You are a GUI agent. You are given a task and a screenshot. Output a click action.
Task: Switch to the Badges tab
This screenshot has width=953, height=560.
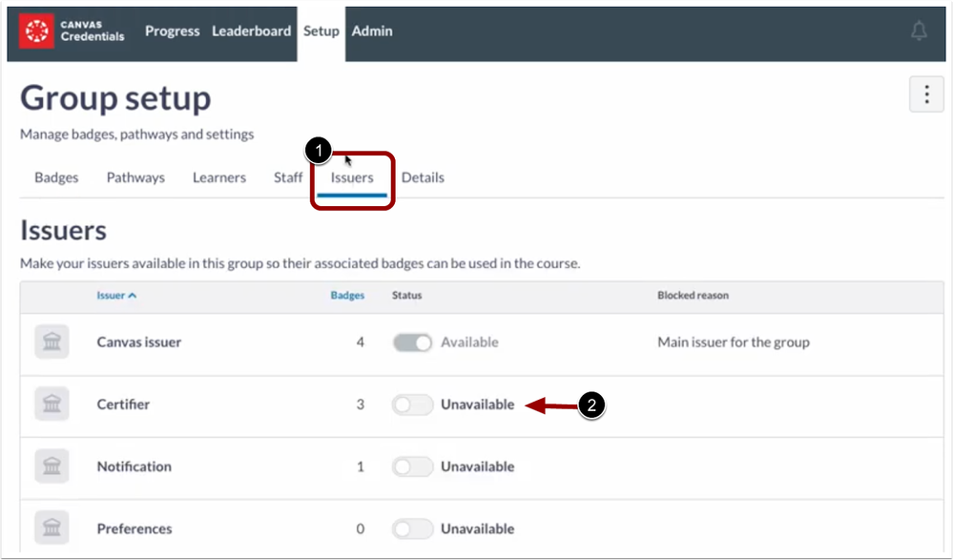point(56,177)
